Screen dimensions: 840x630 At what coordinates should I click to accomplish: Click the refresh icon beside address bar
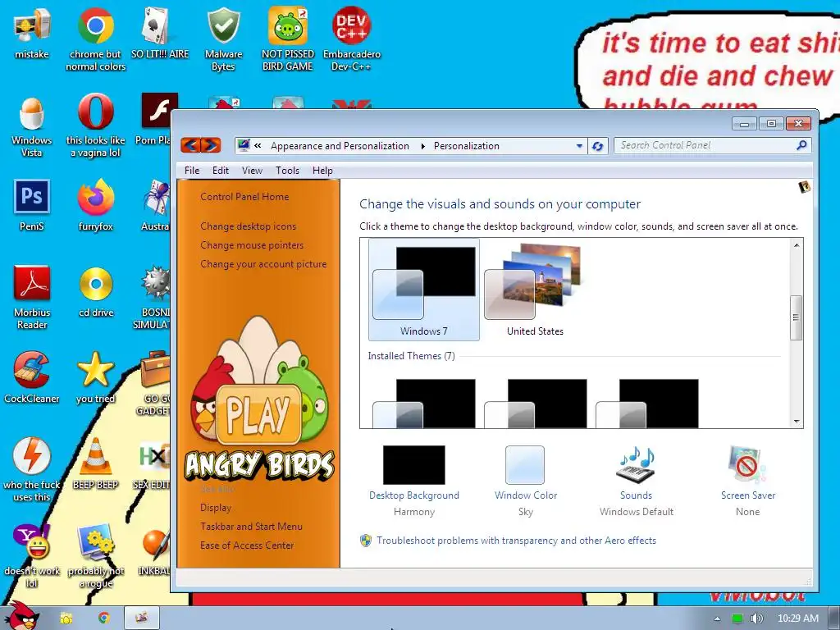coord(598,146)
